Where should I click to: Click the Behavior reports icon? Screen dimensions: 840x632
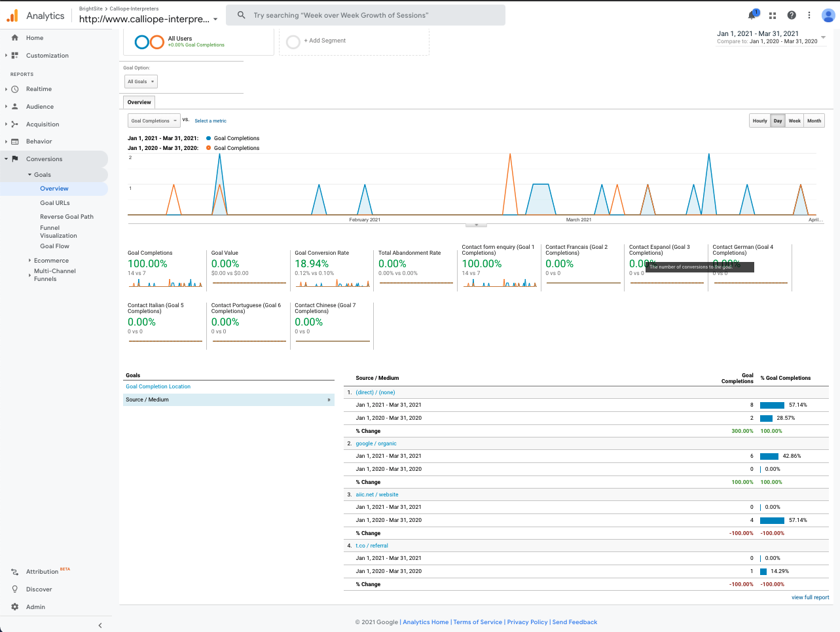click(14, 141)
